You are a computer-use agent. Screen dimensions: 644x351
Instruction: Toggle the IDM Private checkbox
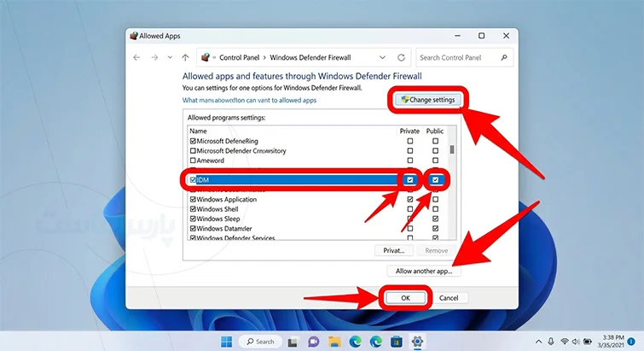pos(410,180)
